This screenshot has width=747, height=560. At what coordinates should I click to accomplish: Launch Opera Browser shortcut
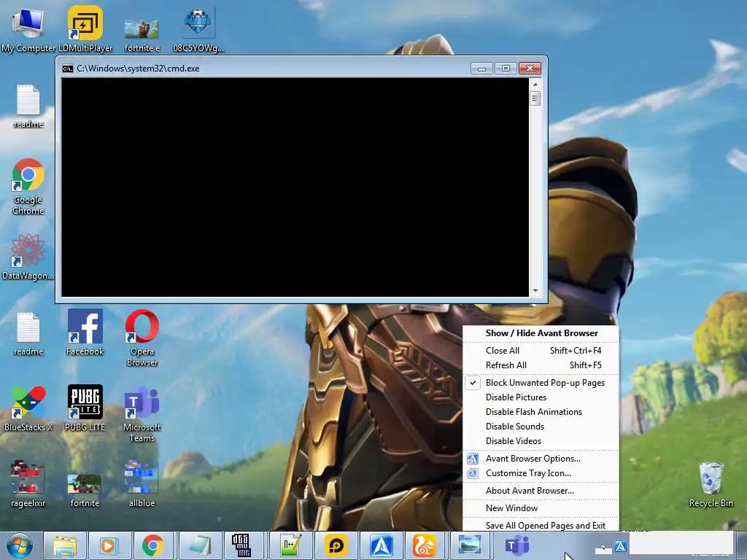pos(142,338)
